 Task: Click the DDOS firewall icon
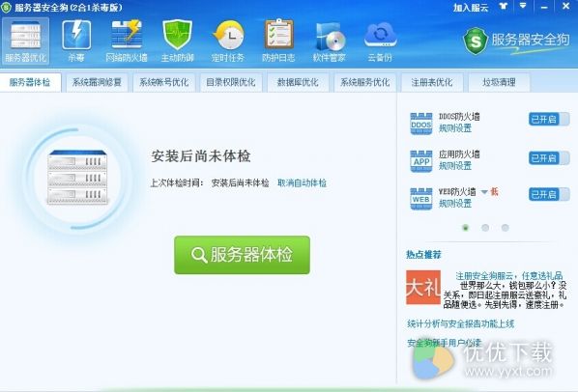(421, 124)
